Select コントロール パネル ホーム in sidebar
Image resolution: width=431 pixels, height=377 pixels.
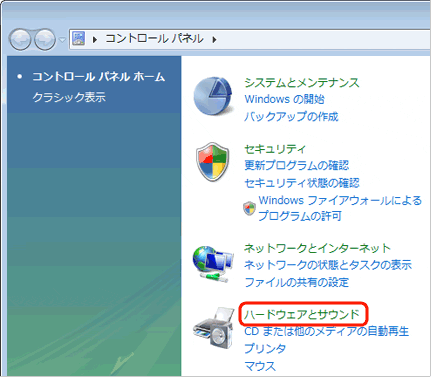pos(99,77)
